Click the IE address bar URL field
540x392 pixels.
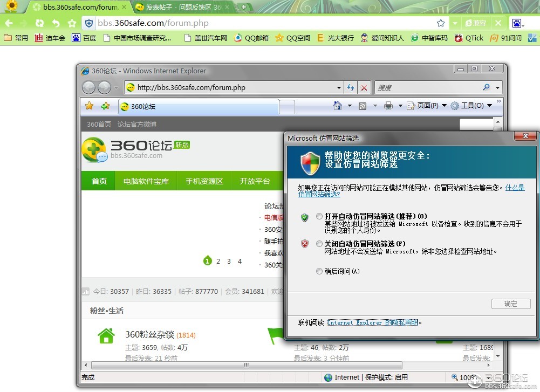tap(230, 87)
